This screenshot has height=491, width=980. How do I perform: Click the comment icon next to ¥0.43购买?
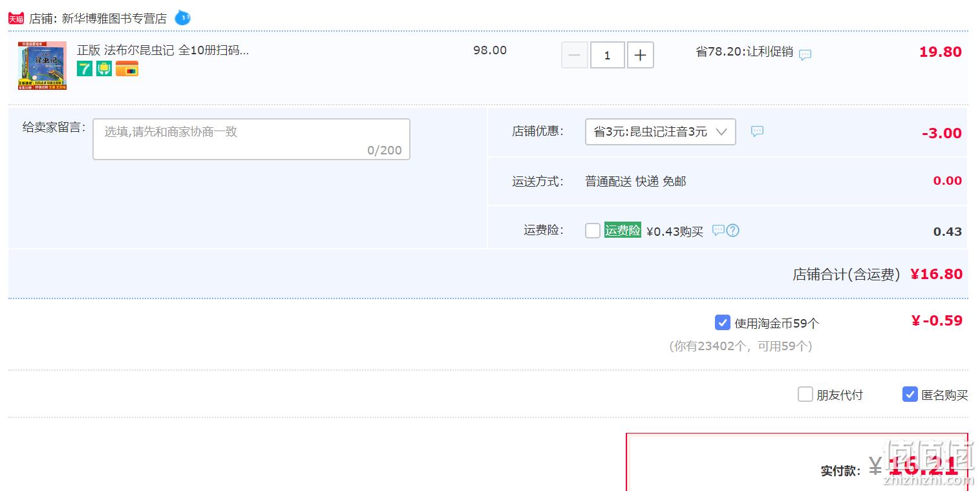(x=718, y=230)
